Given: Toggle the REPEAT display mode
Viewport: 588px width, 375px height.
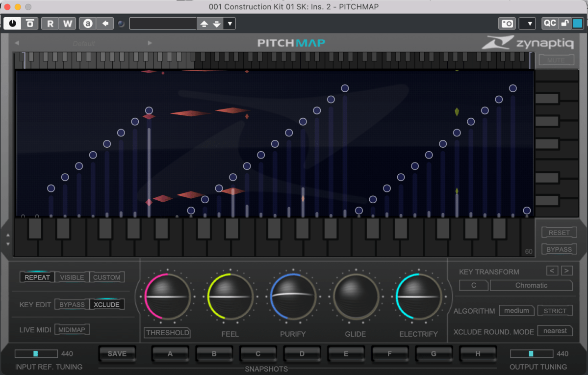Looking at the screenshot, I should tap(37, 277).
